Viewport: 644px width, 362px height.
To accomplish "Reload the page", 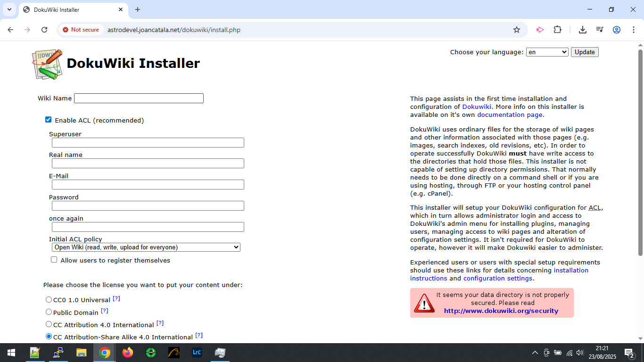I will [x=44, y=30].
